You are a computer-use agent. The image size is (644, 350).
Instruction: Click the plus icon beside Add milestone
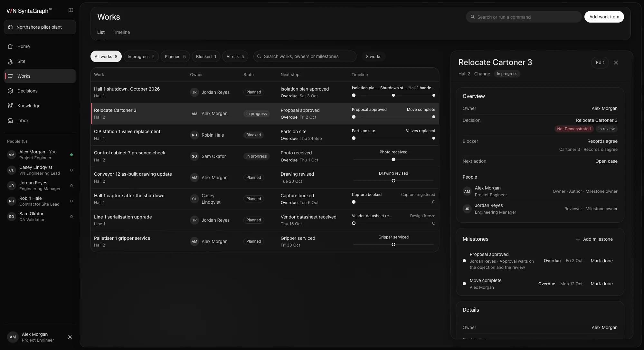[x=578, y=239]
